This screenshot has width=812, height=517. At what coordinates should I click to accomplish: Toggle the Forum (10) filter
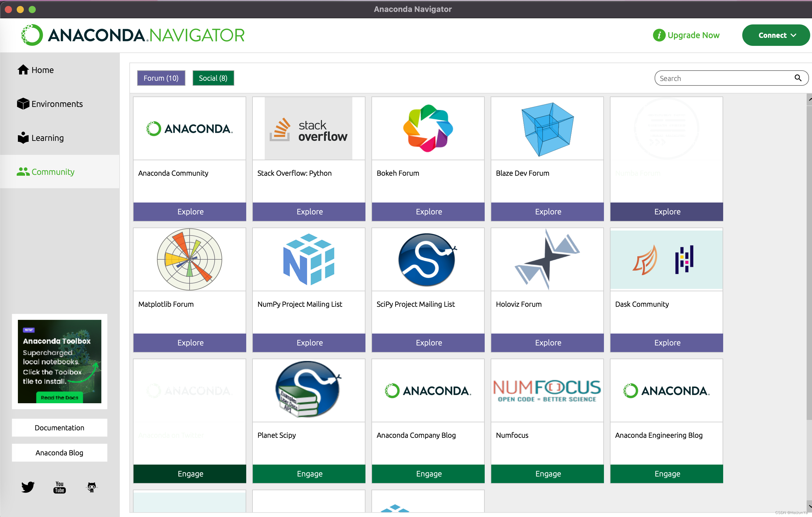[161, 78]
